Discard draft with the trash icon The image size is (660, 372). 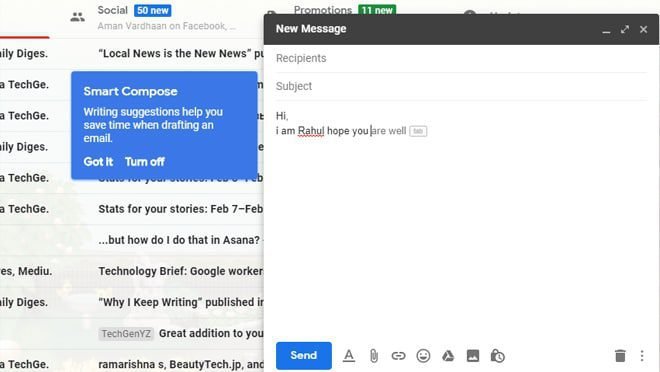620,356
